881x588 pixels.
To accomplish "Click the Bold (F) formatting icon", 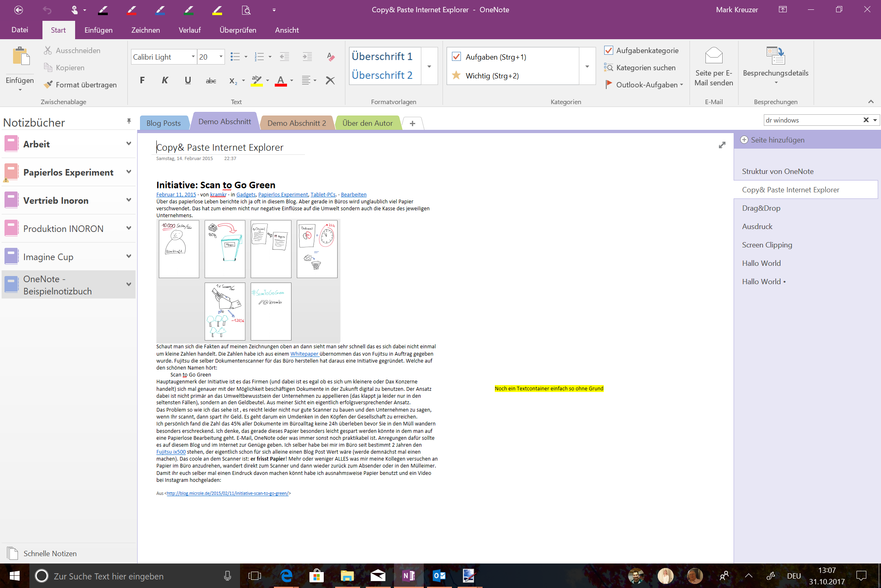I will 142,80.
